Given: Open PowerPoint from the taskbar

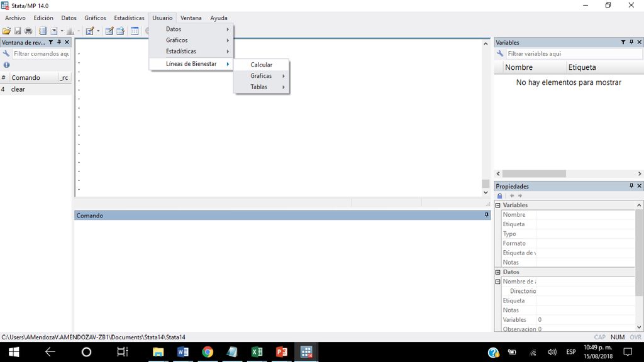Looking at the screenshot, I should tap(282, 352).
